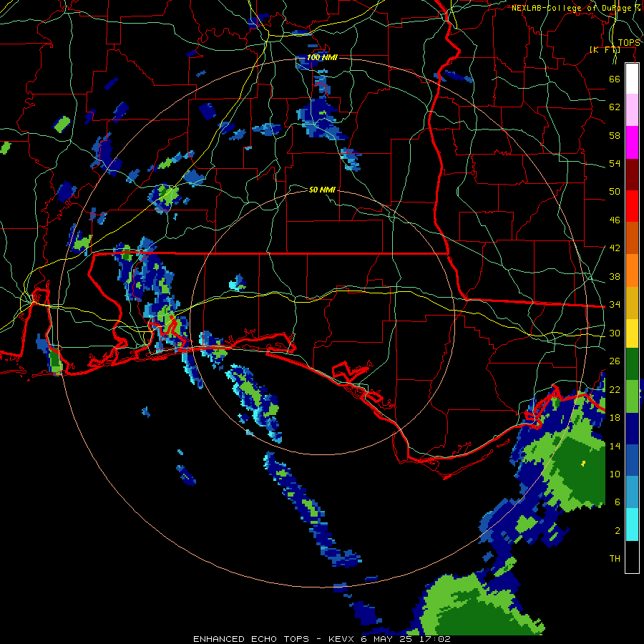Select the bright red legend swatch
Image resolution: width=644 pixels, height=644 pixels.
(x=632, y=206)
